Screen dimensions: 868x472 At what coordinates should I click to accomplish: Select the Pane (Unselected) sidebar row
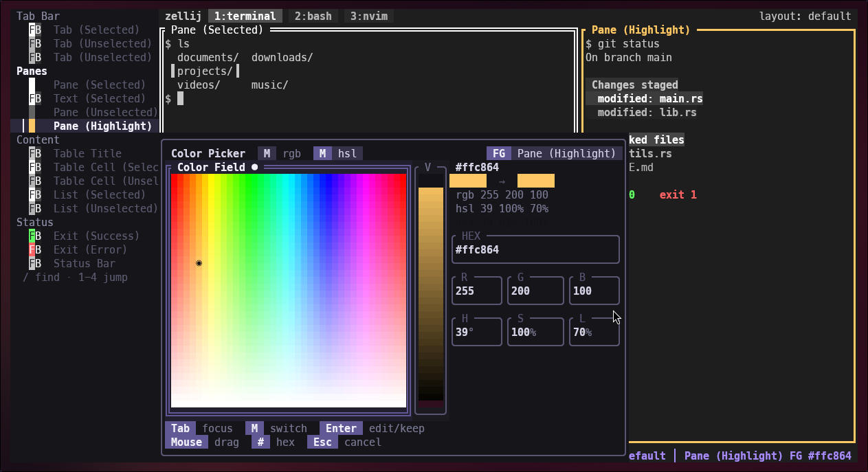click(85, 112)
